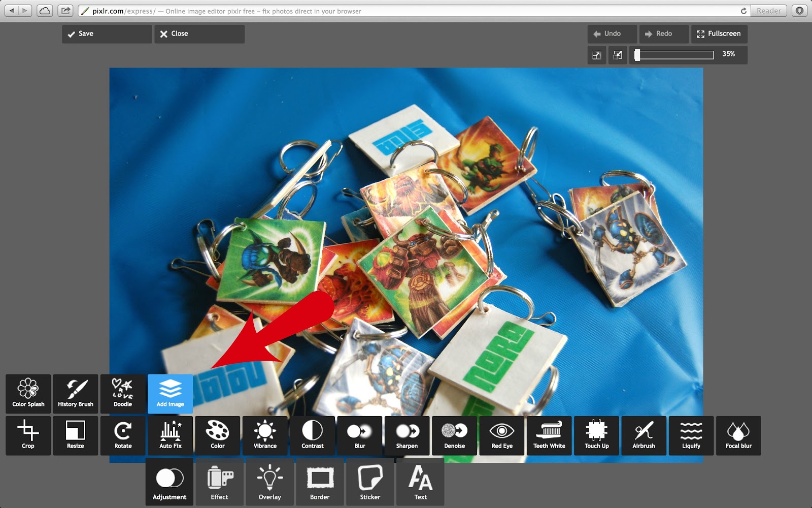
Task: Select the Blur tool
Action: pyautogui.click(x=360, y=435)
